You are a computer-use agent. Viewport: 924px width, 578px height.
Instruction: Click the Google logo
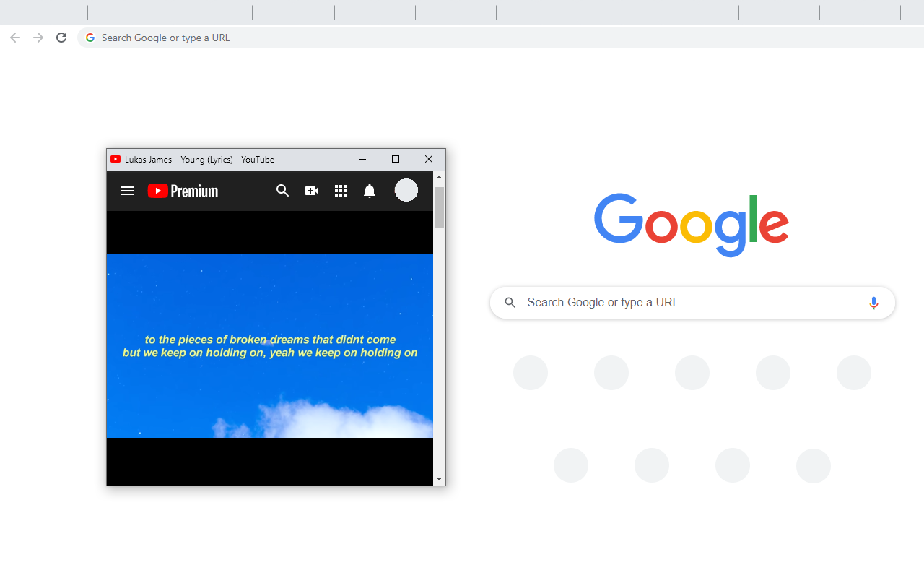click(x=692, y=225)
